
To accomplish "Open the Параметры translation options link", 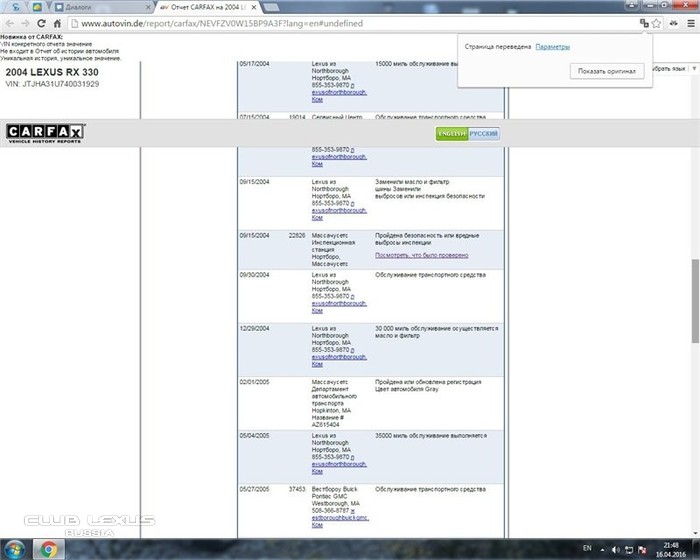I will coord(552,47).
